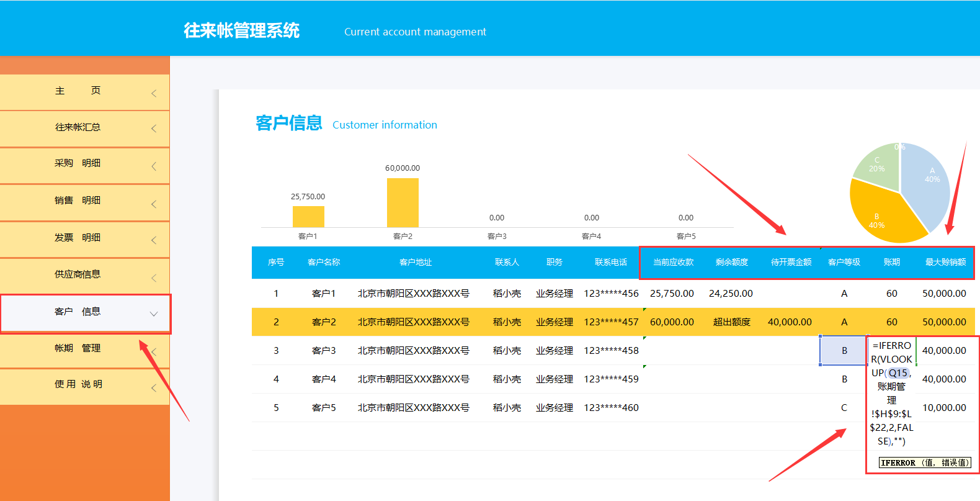Select the 40,000.00 待开票金额 cell

tap(790, 322)
